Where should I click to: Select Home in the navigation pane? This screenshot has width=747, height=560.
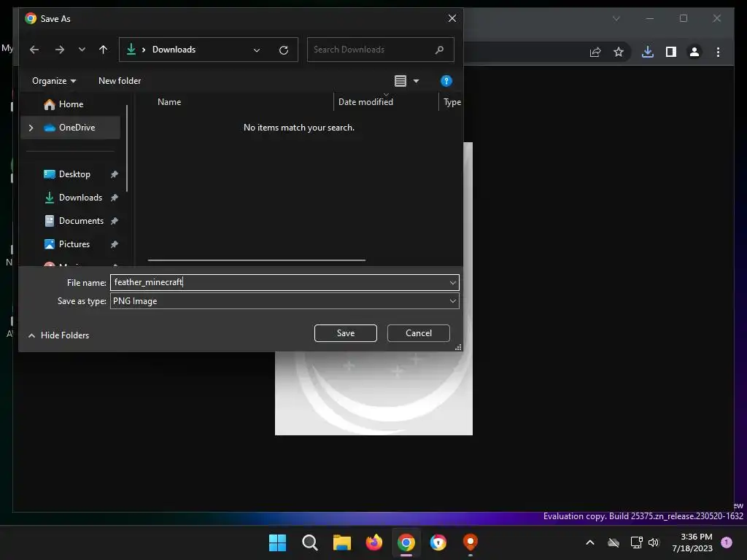coord(71,104)
